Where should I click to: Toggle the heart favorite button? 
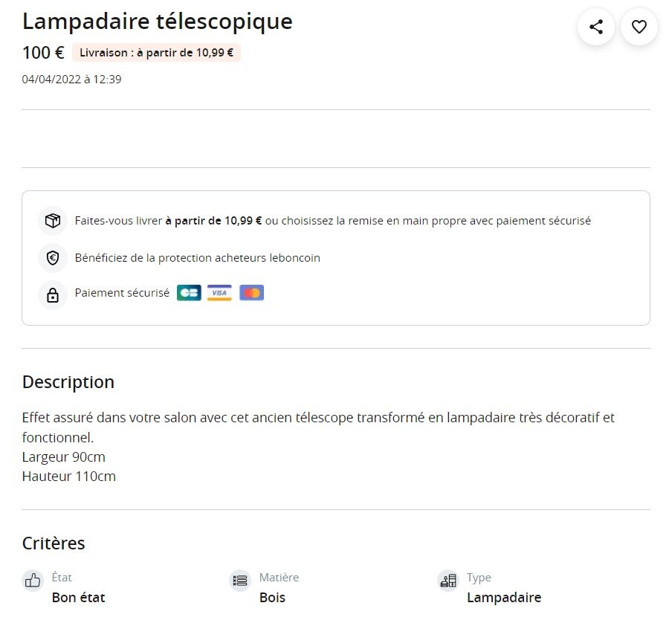click(639, 28)
